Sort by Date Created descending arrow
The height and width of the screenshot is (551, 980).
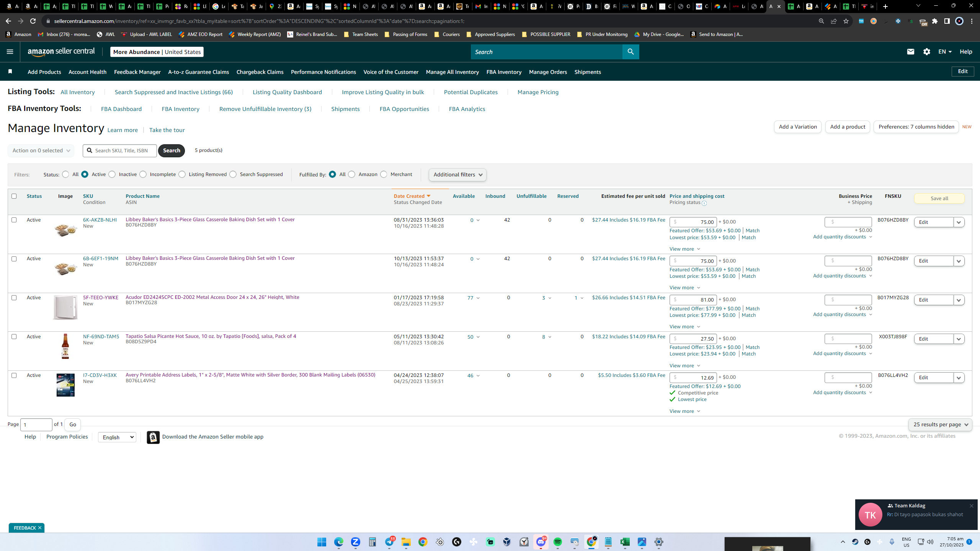coord(428,196)
